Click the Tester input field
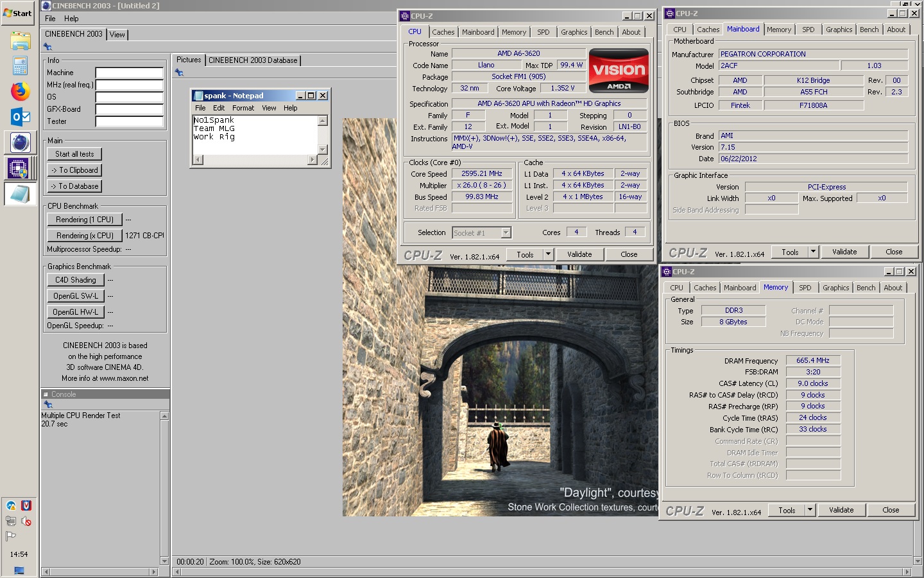 129,121
